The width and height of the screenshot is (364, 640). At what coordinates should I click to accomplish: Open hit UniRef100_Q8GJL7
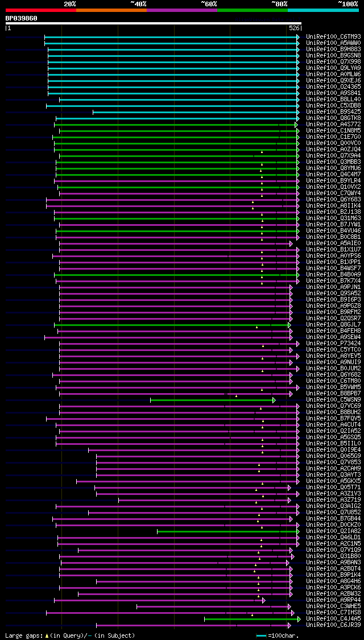tap(333, 324)
